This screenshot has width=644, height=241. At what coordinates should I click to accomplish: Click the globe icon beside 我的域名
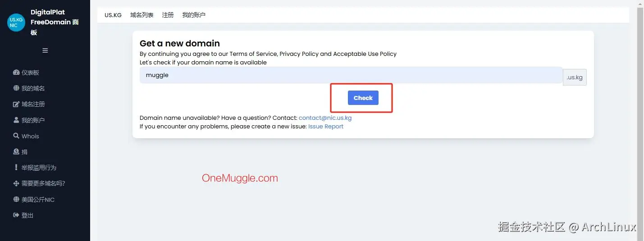pos(17,88)
